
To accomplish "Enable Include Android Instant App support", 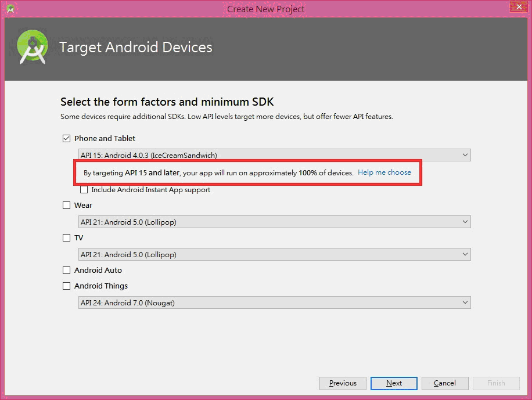I will coord(84,190).
